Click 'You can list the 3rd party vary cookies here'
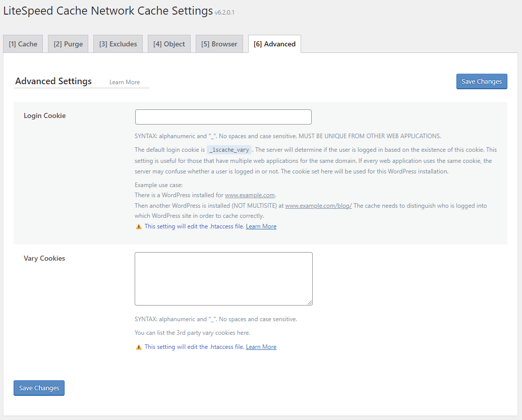 pyautogui.click(x=192, y=333)
